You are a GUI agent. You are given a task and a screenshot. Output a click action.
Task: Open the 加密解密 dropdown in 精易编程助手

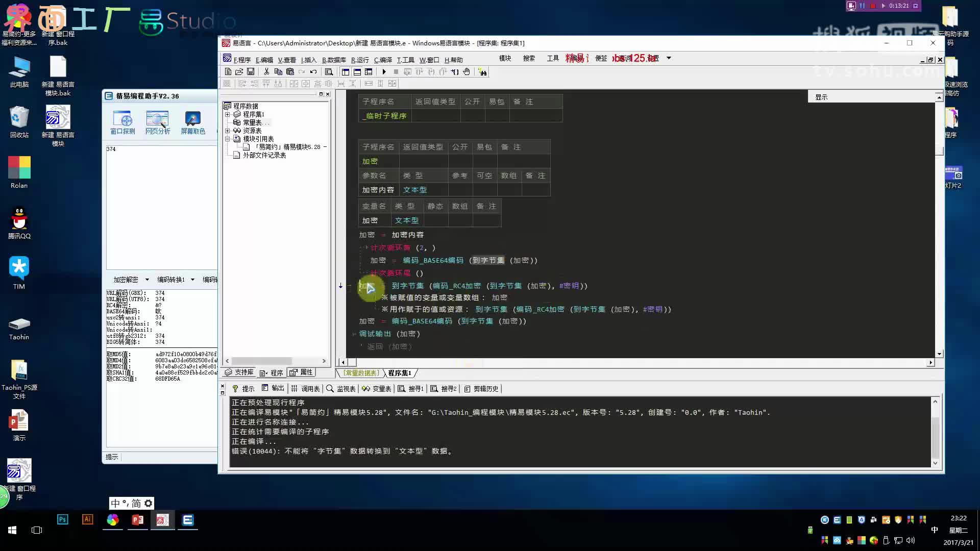click(x=147, y=280)
